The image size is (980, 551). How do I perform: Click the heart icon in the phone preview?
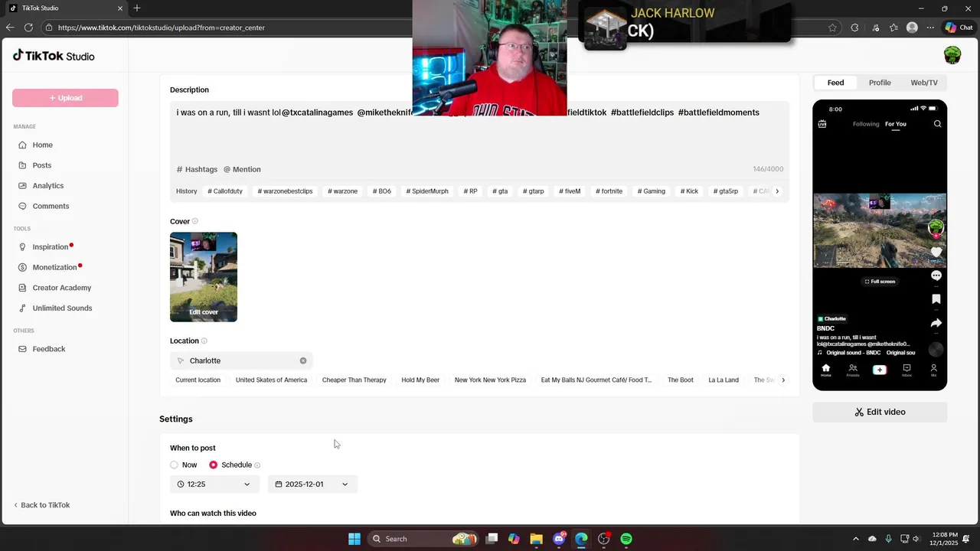pos(936,252)
